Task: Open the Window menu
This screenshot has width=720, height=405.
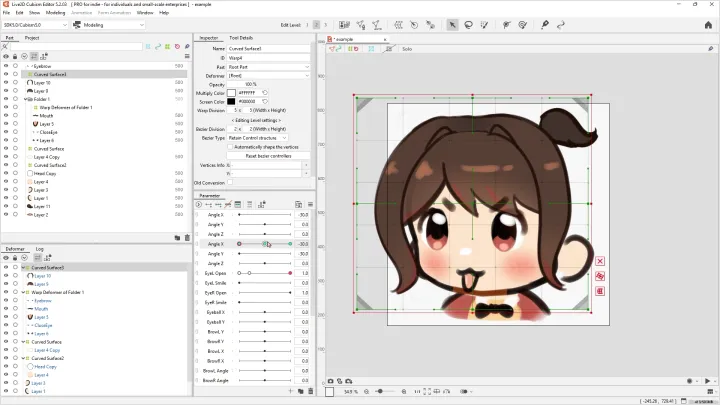Action: (145, 13)
